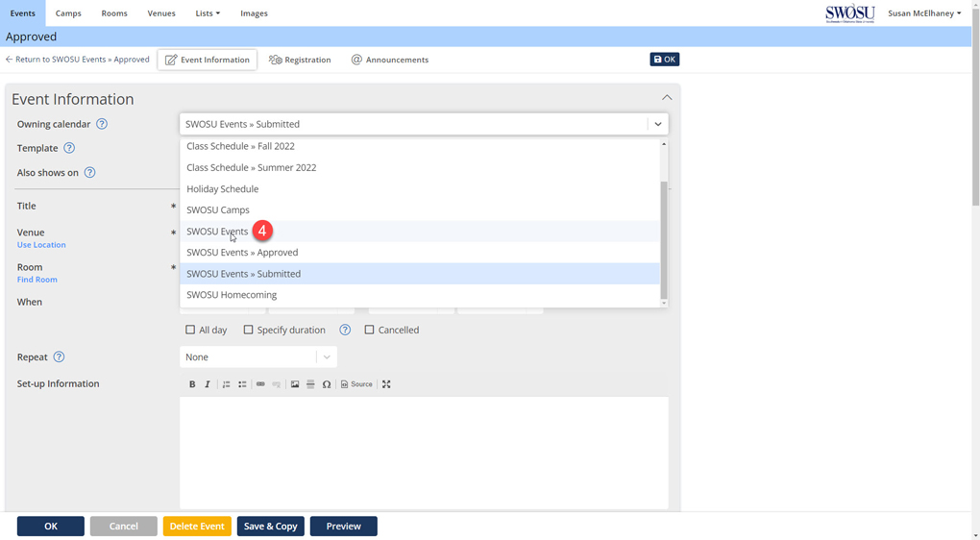Click the Cancel button

coord(124,527)
